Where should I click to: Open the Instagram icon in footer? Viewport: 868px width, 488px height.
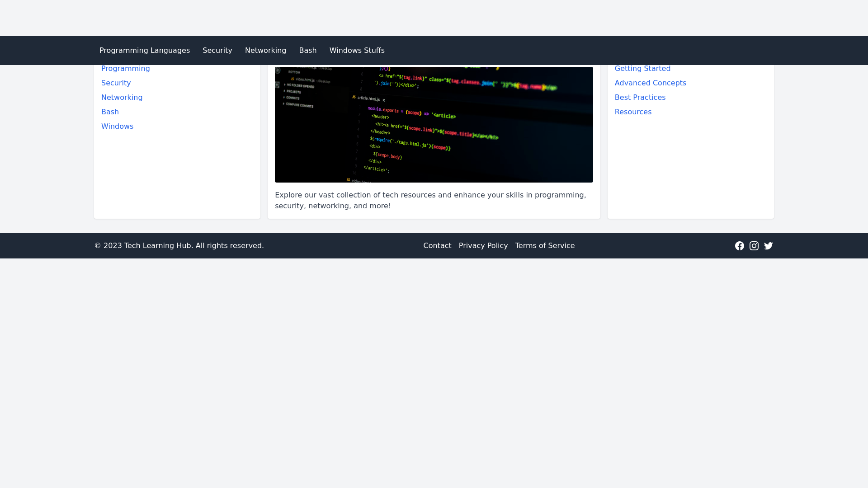pos(754,245)
